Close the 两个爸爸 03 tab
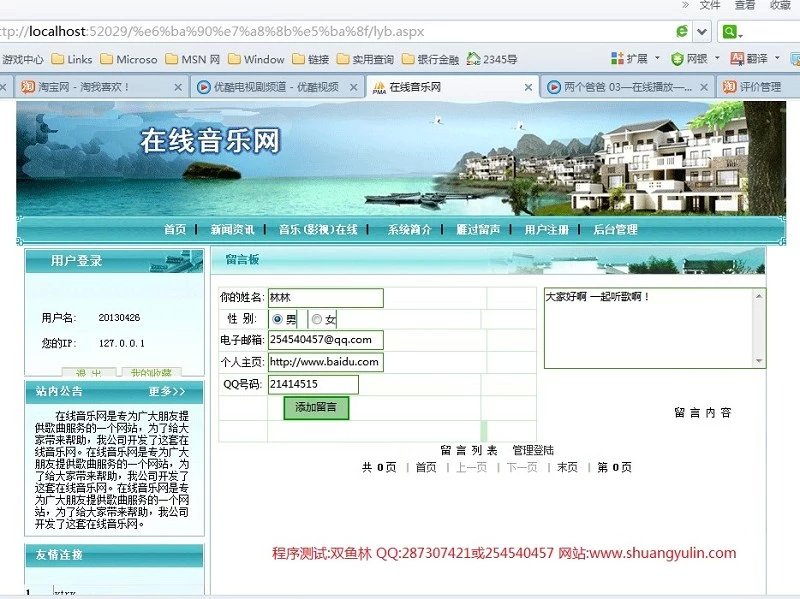 pyautogui.click(x=704, y=88)
